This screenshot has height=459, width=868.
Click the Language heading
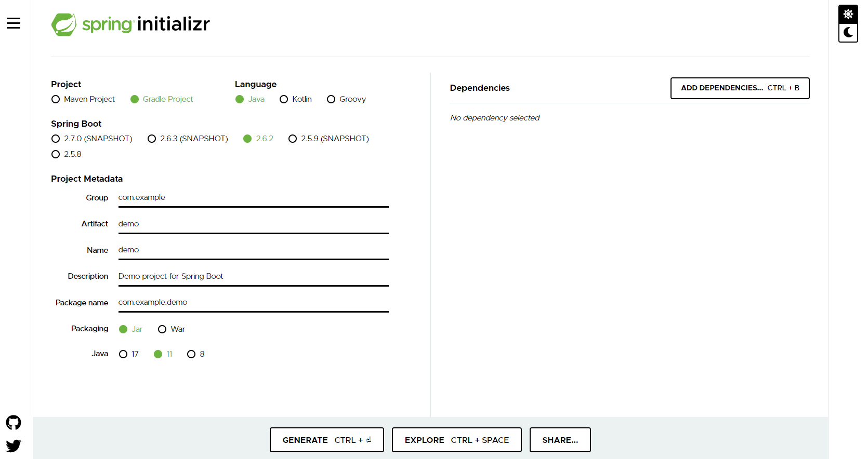click(x=256, y=84)
